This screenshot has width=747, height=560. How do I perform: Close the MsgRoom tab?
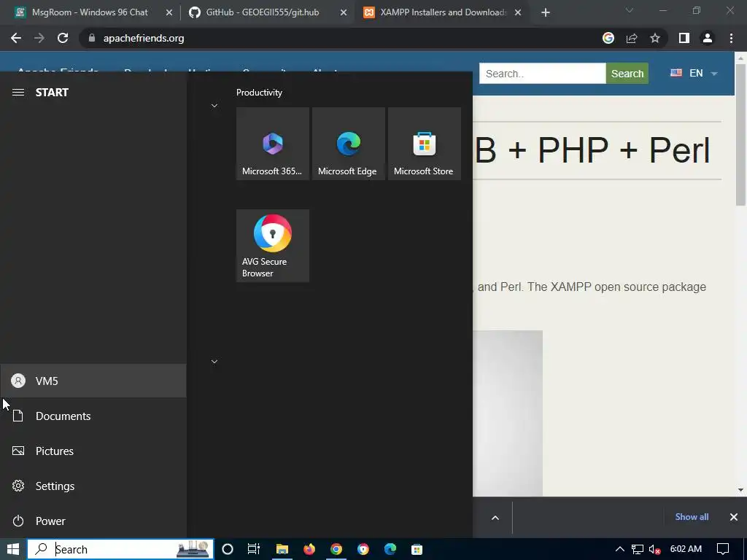(169, 13)
